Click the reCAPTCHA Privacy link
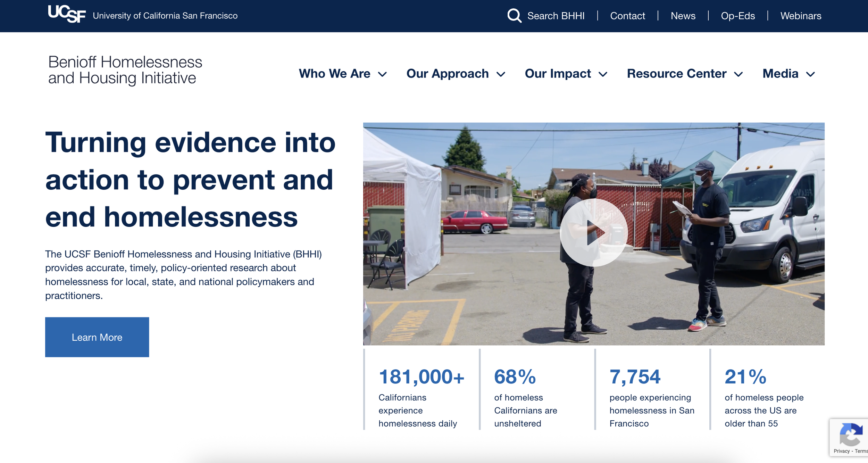 pos(842,451)
